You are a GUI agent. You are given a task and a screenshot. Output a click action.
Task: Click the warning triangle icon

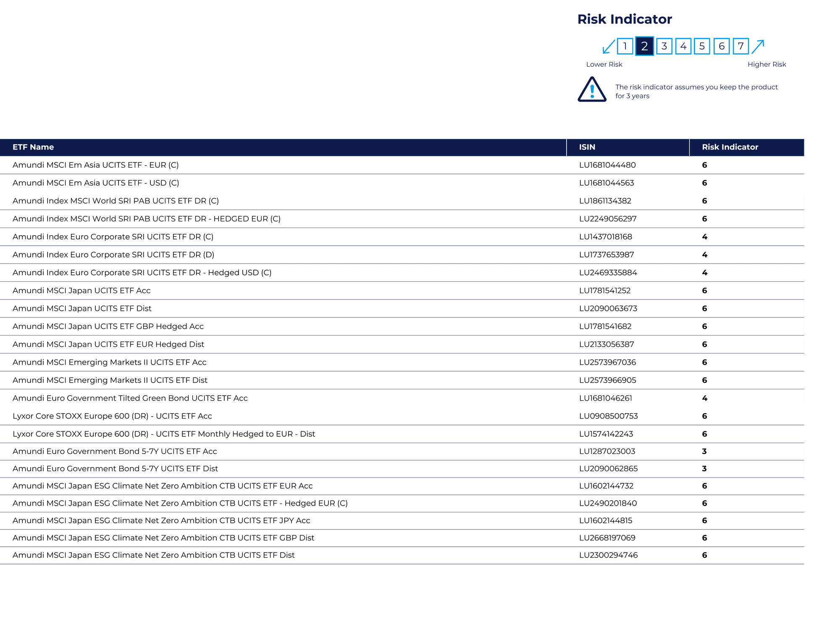[x=592, y=89]
